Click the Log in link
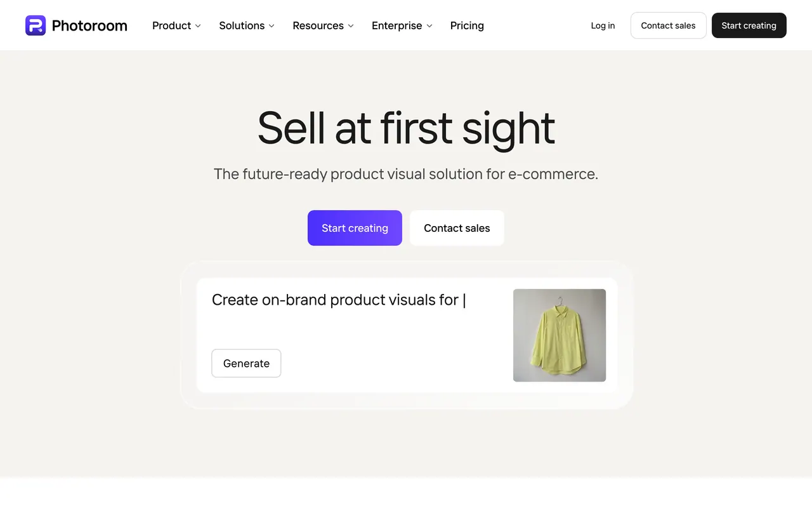This screenshot has width=812, height=508. coord(603,25)
